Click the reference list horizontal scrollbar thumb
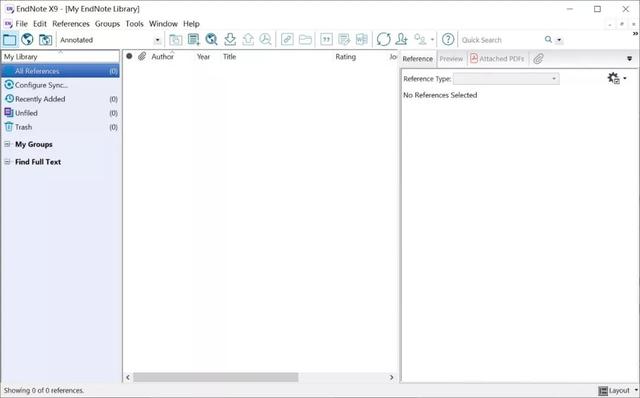Viewport: 640px width, 398px height. click(x=216, y=377)
